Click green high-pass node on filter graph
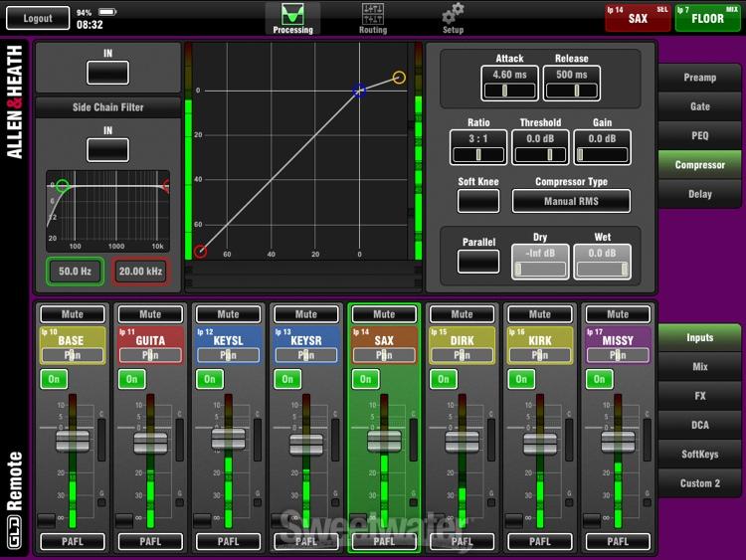746x560 pixels. pos(63,186)
